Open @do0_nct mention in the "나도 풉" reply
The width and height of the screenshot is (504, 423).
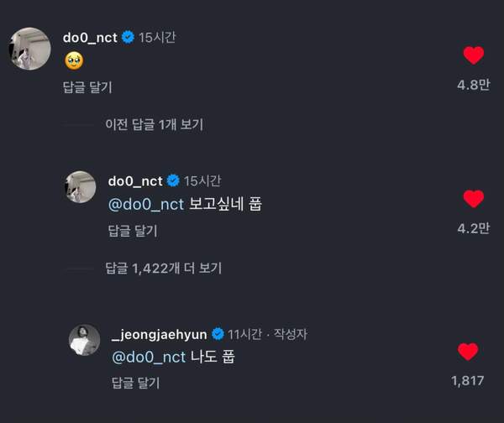(149, 358)
